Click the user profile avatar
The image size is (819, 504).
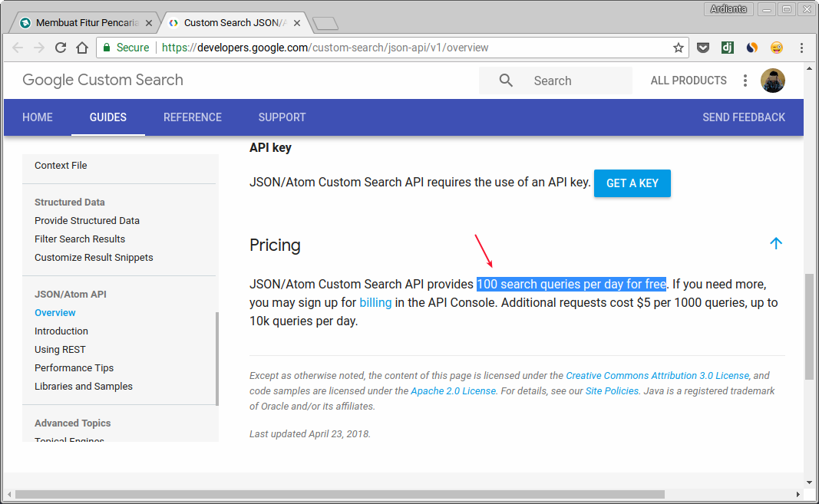coord(772,81)
